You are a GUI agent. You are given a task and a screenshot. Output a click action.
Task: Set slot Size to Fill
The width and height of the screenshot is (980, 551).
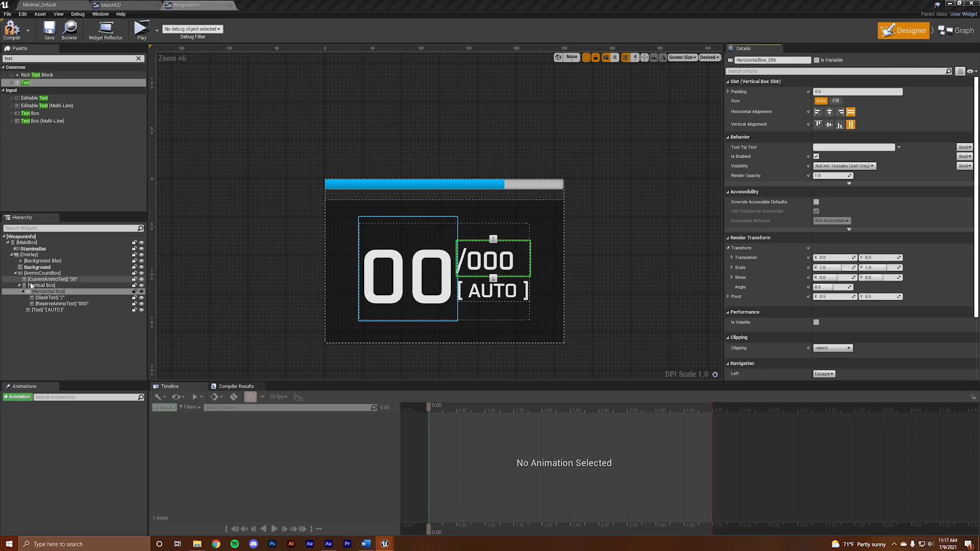(835, 101)
